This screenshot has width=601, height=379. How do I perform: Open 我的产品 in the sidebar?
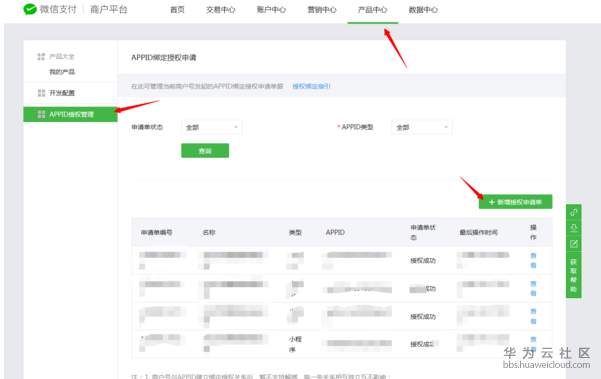click(x=62, y=72)
